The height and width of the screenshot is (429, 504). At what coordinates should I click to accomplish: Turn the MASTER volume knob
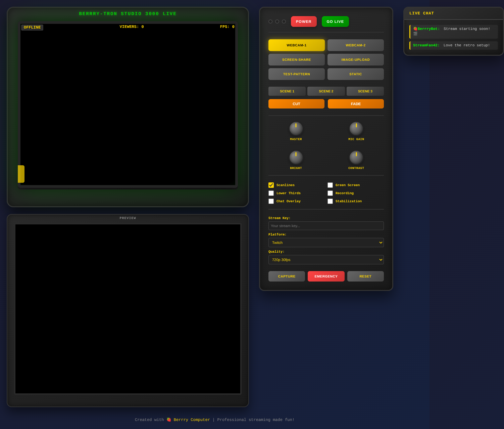pyautogui.click(x=296, y=129)
